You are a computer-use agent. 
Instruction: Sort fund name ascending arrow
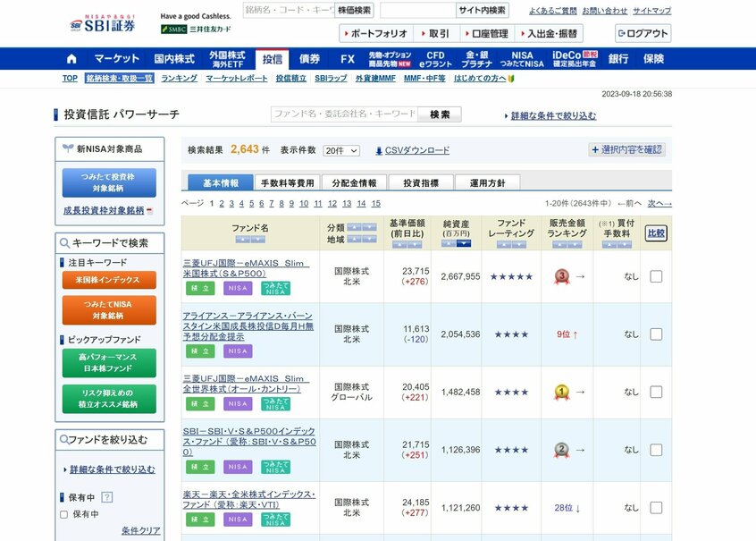coord(242,240)
